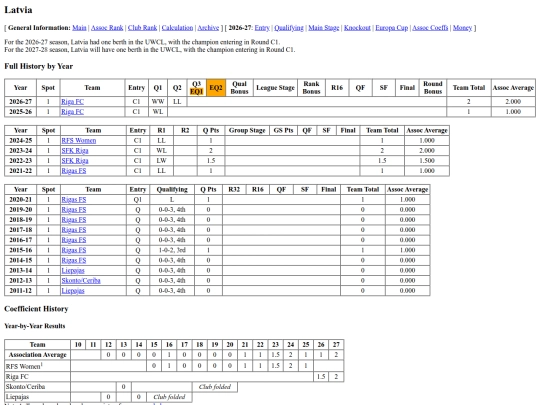Click the WW result in the 2026-27 row

158,102
